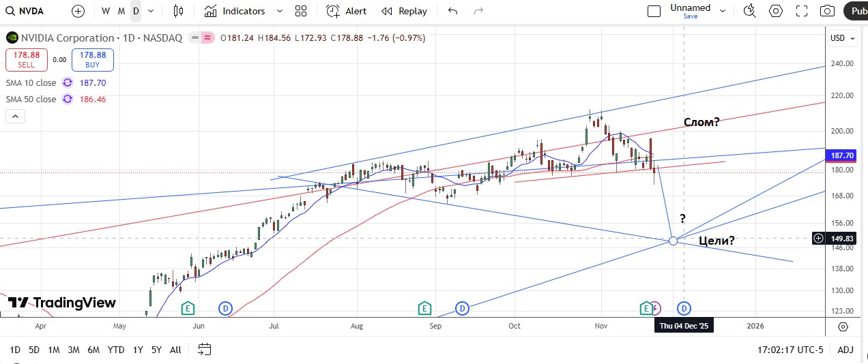Select the 6M date range
Screen dimensions: 868x364
tap(93, 350)
